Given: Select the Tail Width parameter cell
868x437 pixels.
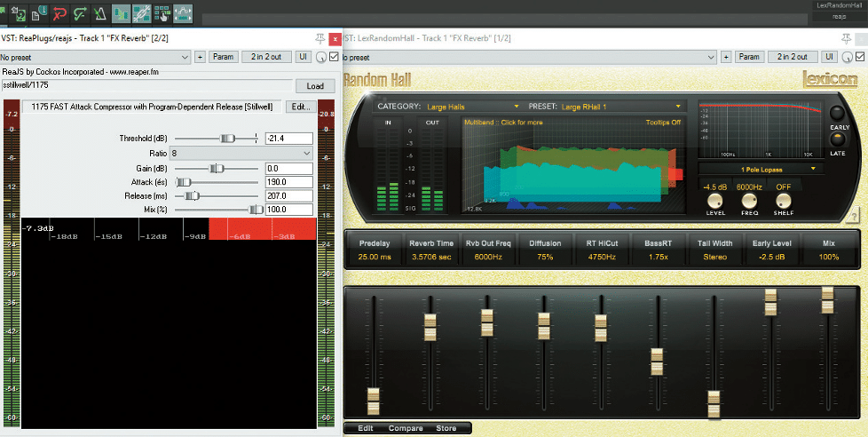Looking at the screenshot, I should (714, 250).
